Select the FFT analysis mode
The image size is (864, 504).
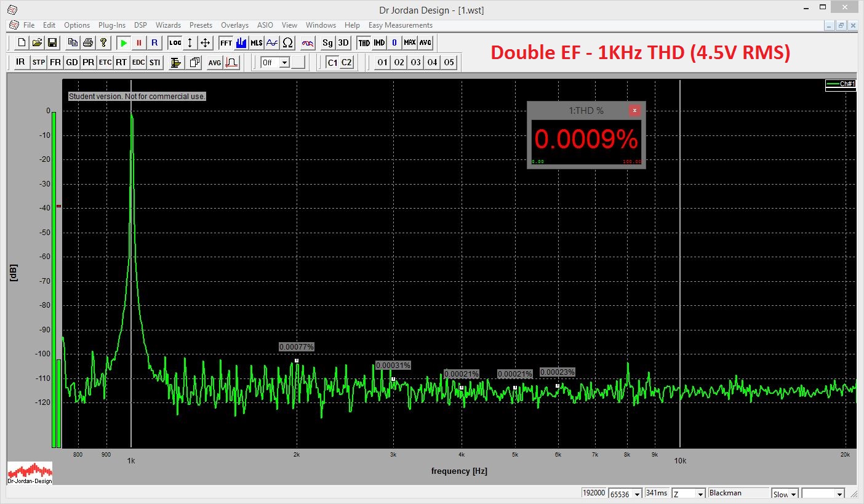[226, 42]
